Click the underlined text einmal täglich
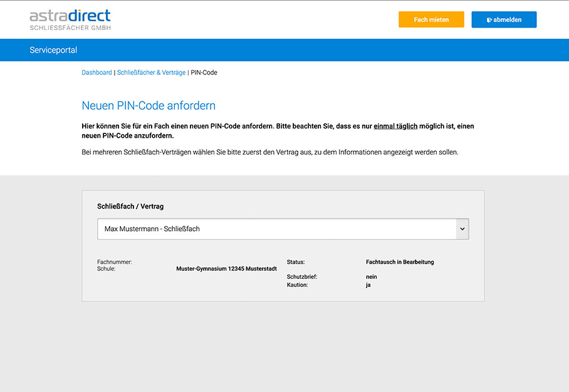 [396, 125]
